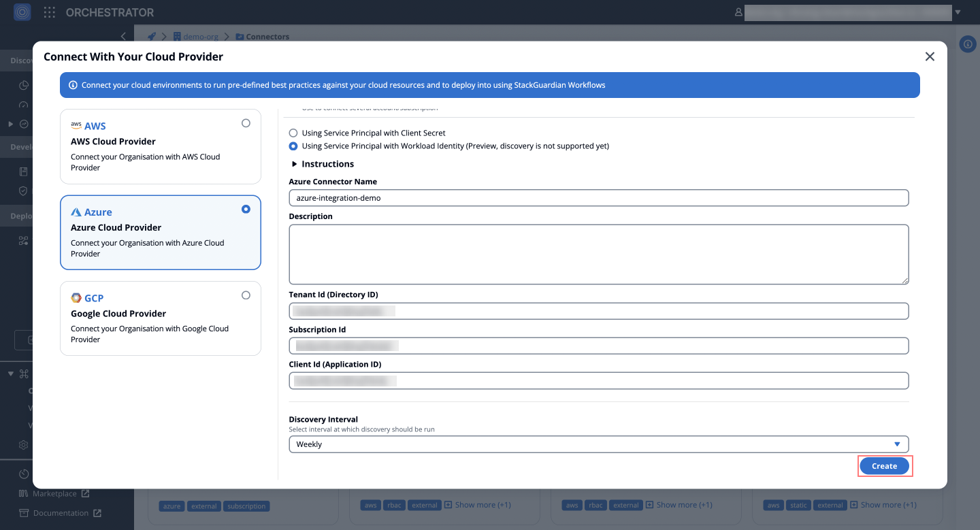Select the Azure Cloud Provider radio button

(x=246, y=210)
